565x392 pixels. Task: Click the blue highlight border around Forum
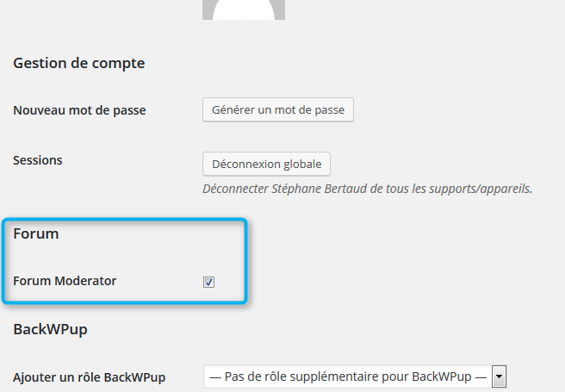pyautogui.click(x=124, y=219)
